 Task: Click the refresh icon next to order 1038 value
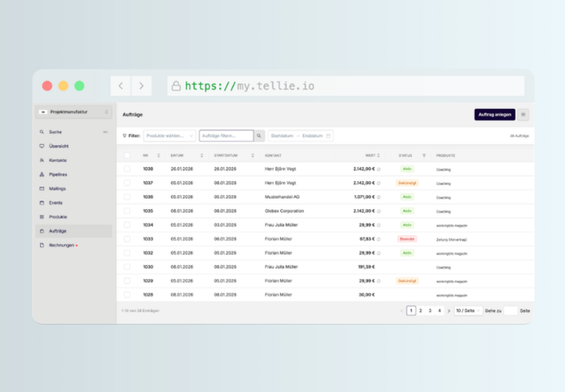click(379, 169)
